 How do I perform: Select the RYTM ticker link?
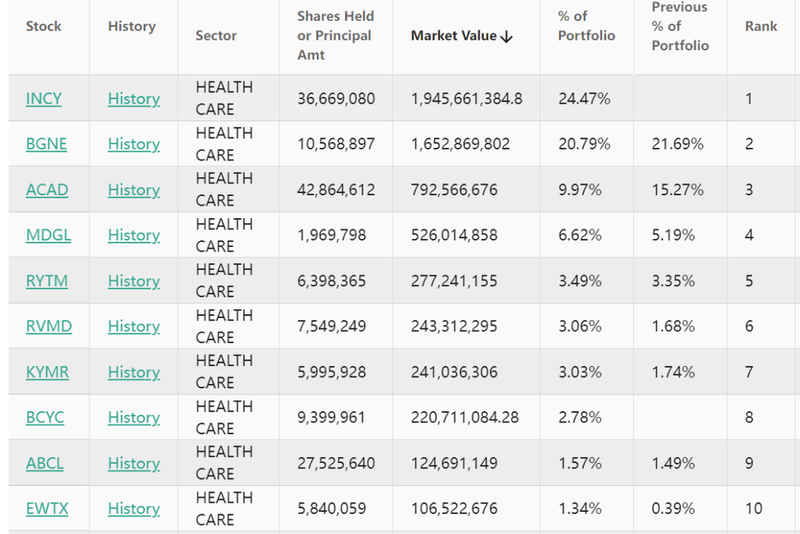47,281
